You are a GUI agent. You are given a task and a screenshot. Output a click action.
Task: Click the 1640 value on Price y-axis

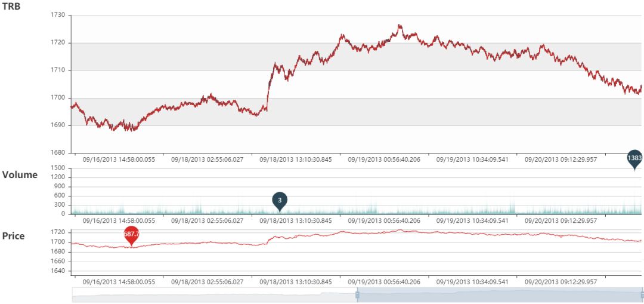coord(57,271)
